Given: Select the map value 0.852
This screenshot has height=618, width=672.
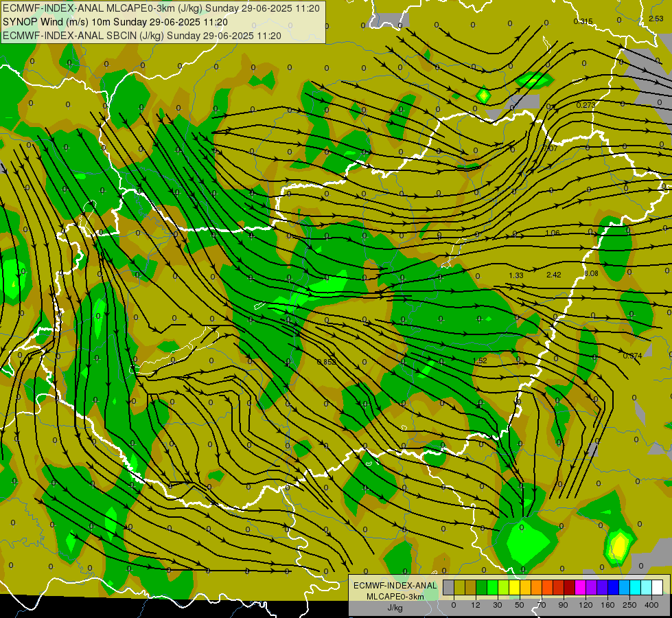Looking at the screenshot, I should 327,362.
